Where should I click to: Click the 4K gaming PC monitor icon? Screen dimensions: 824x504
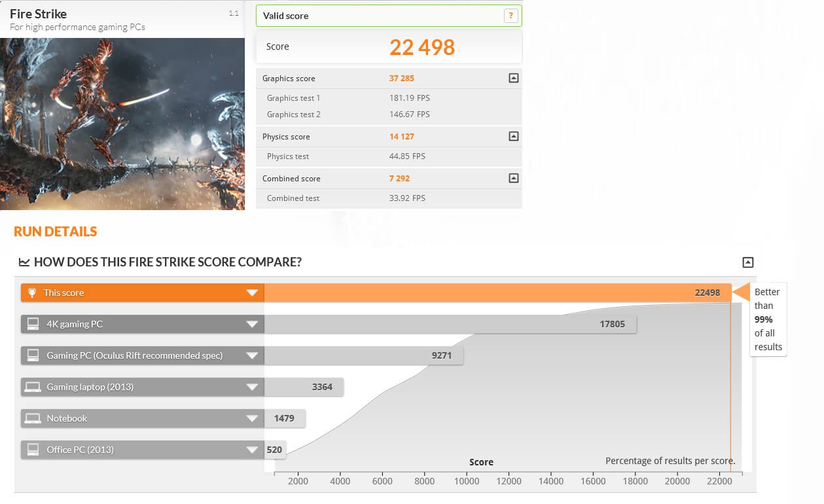point(32,324)
